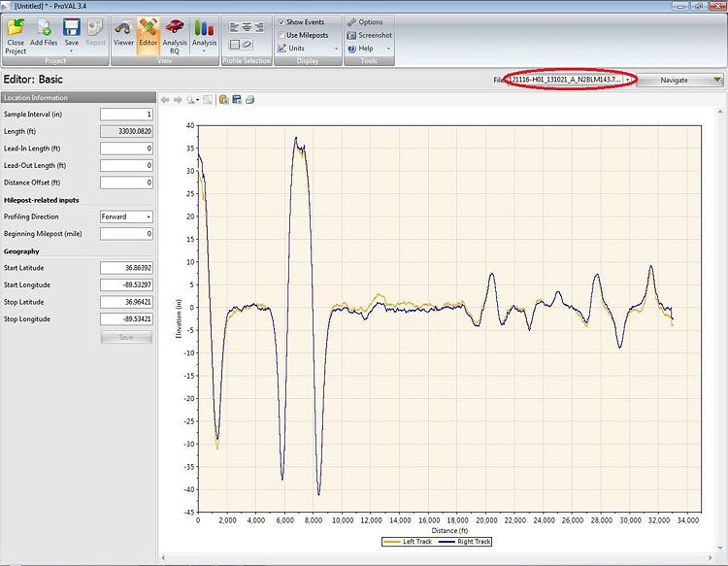Click the Beginning Milepost input field
The image size is (728, 566).
click(126, 234)
